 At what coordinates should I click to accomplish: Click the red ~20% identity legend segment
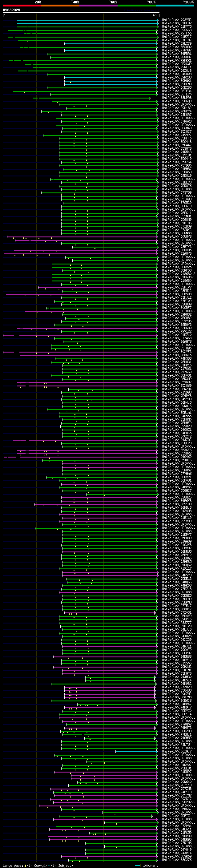tap(22, 6)
